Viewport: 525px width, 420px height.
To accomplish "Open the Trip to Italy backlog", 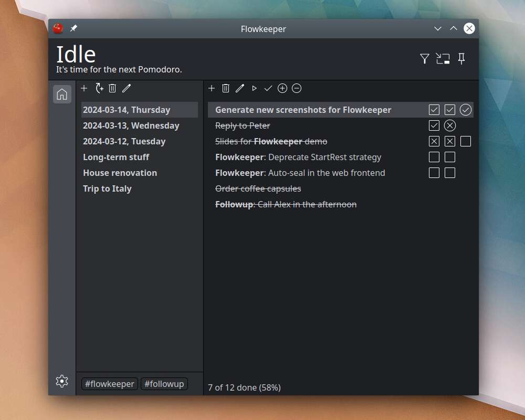I will [x=140, y=188].
